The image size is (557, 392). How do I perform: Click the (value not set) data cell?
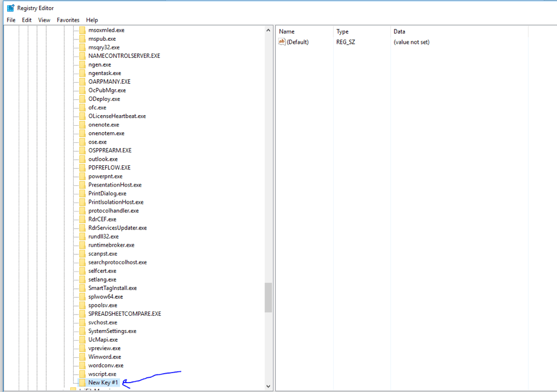coord(411,42)
